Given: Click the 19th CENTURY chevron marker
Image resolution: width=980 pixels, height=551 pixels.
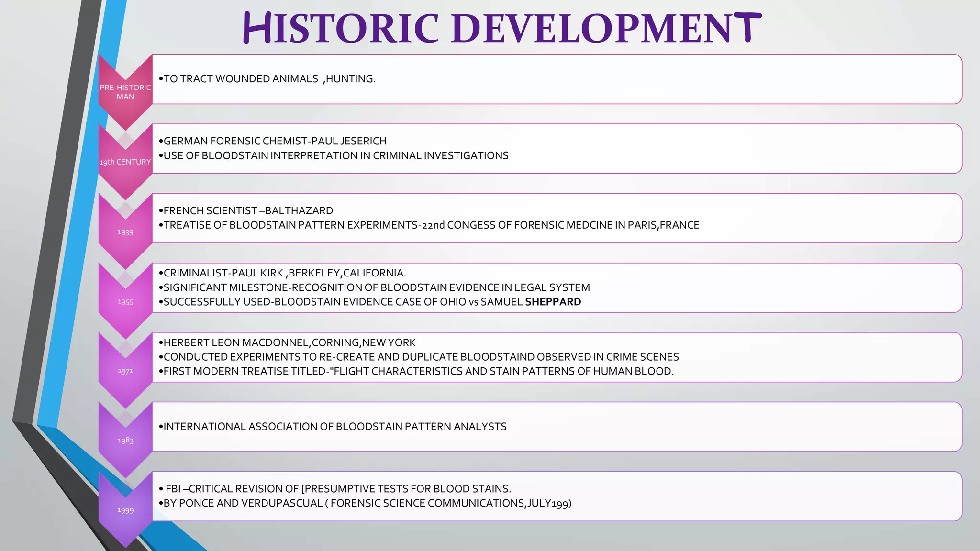Looking at the screenshot, I should (125, 162).
